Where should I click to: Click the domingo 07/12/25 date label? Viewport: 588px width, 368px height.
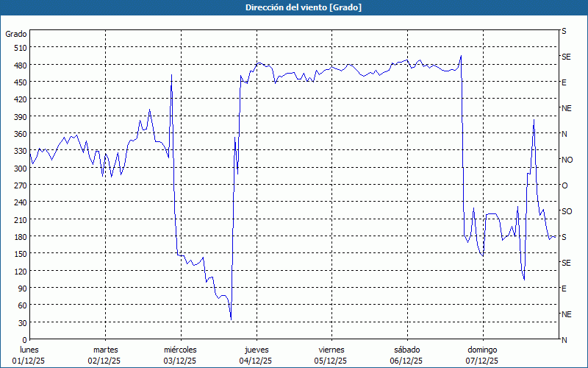click(x=481, y=355)
